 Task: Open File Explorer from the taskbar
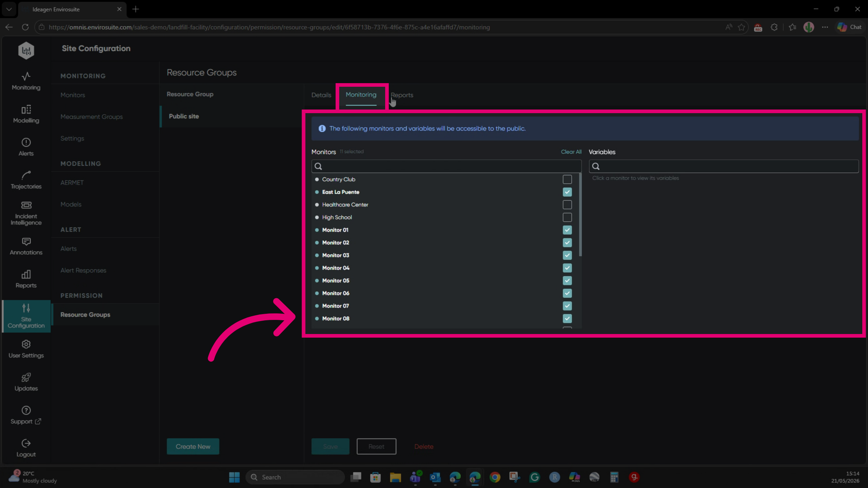point(395,477)
